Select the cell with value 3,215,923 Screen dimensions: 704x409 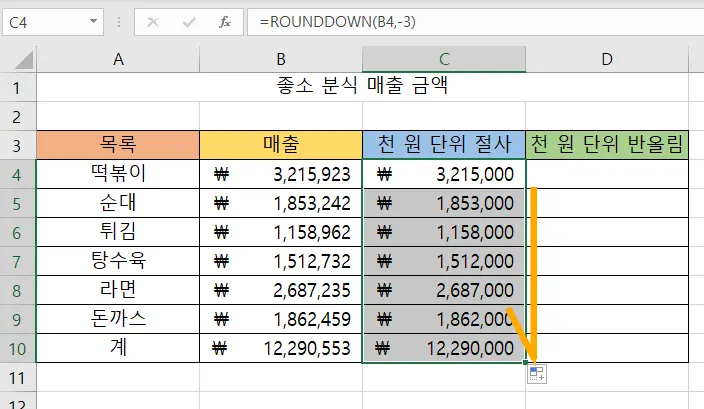(281, 174)
